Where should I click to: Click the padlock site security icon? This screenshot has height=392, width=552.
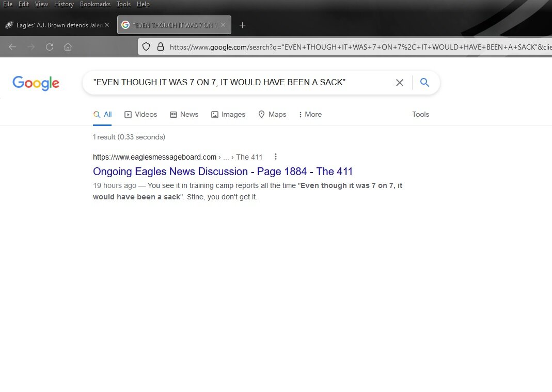160,46
